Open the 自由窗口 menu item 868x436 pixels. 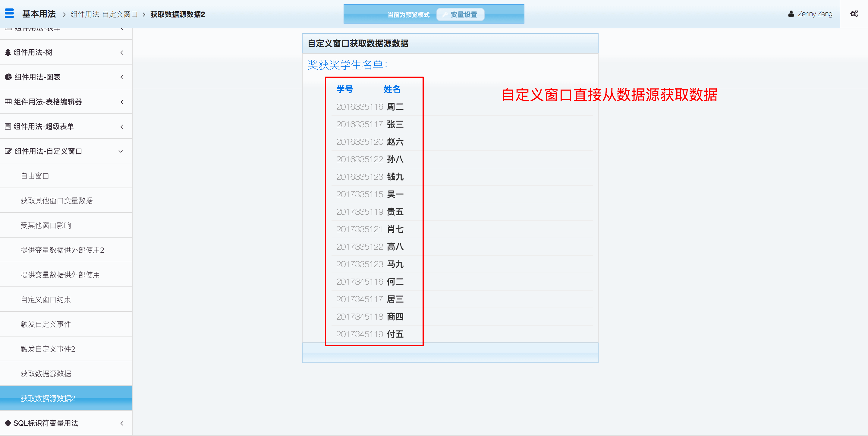[x=35, y=176]
